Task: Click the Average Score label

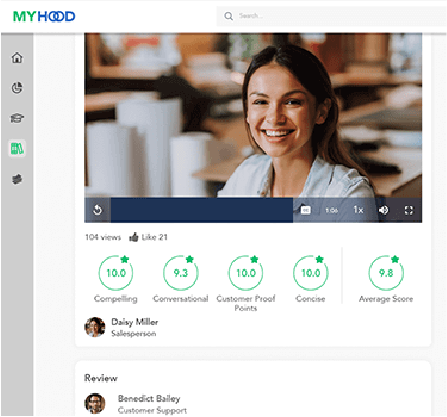Action: coord(386,299)
